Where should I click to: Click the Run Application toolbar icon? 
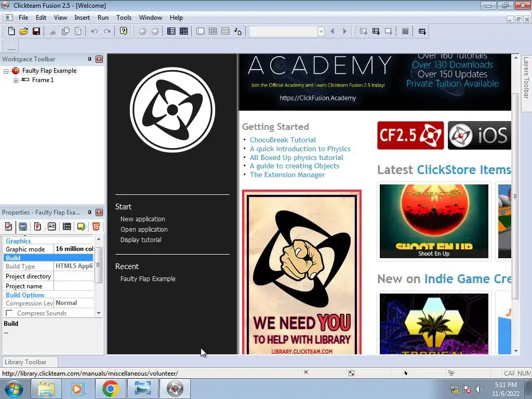click(x=376, y=31)
